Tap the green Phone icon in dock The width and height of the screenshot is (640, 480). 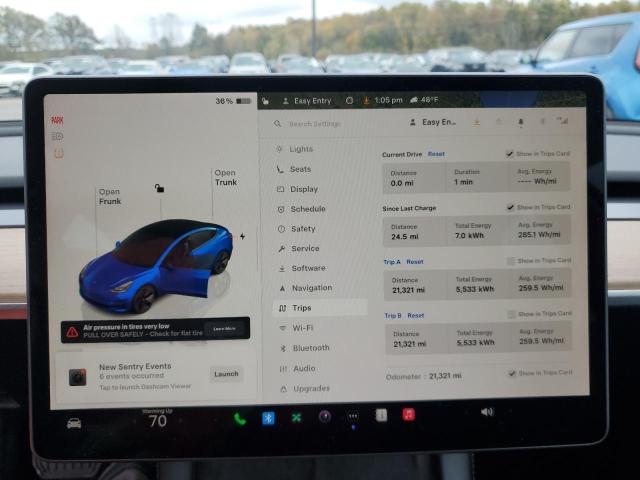[240, 418]
